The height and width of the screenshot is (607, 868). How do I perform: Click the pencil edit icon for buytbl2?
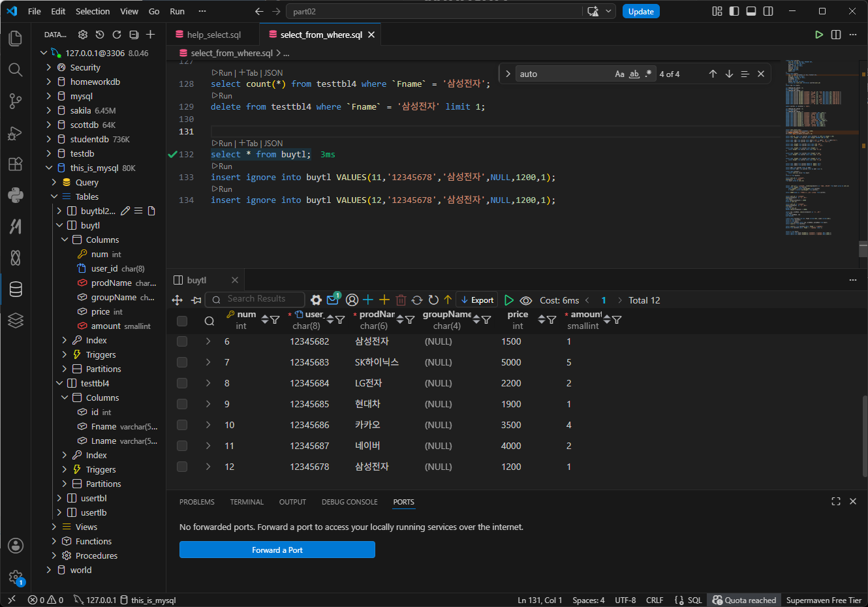tap(125, 211)
